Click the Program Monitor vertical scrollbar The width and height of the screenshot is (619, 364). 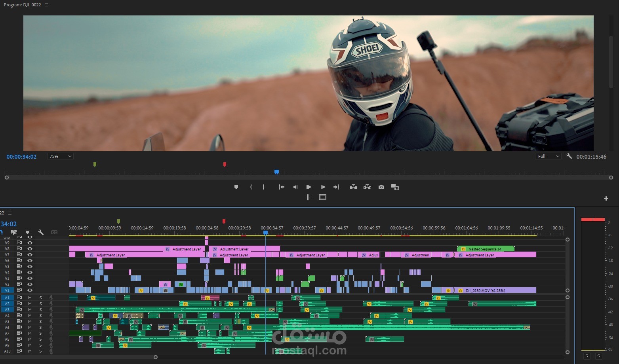coord(611,62)
